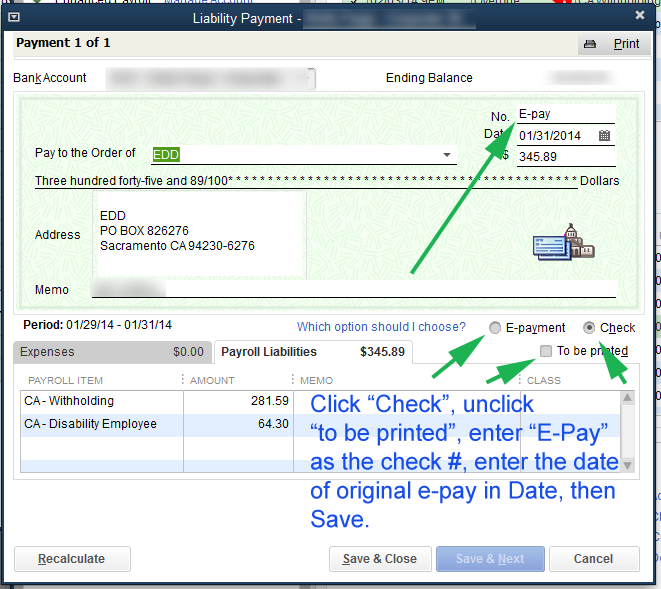The width and height of the screenshot is (661, 589).
Task: Click the AMOUNT column header
Action: click(x=212, y=381)
